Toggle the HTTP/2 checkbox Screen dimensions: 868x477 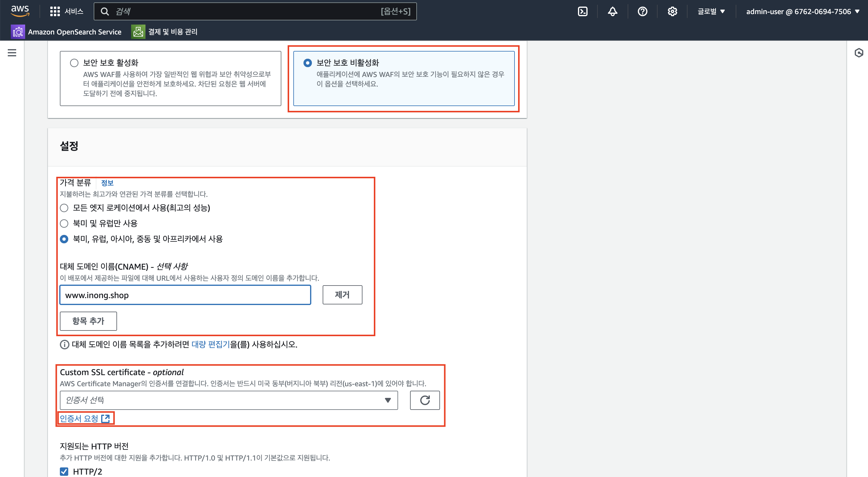pyautogui.click(x=64, y=471)
